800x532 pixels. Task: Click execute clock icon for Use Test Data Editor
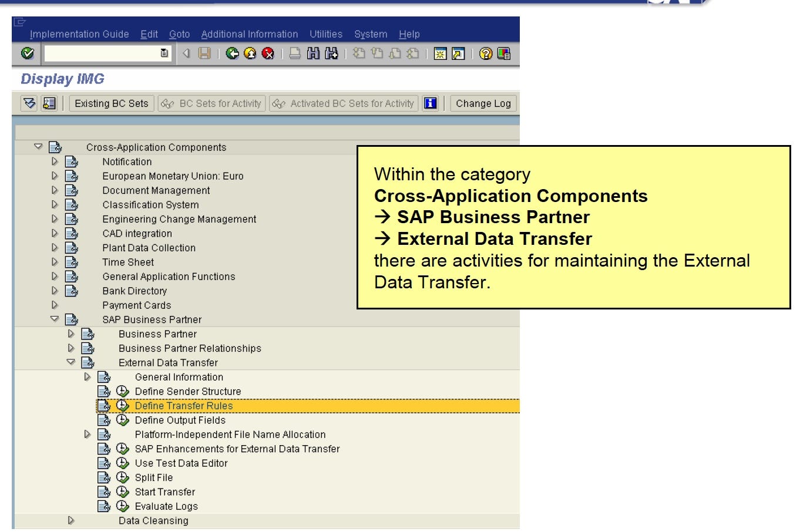122,463
